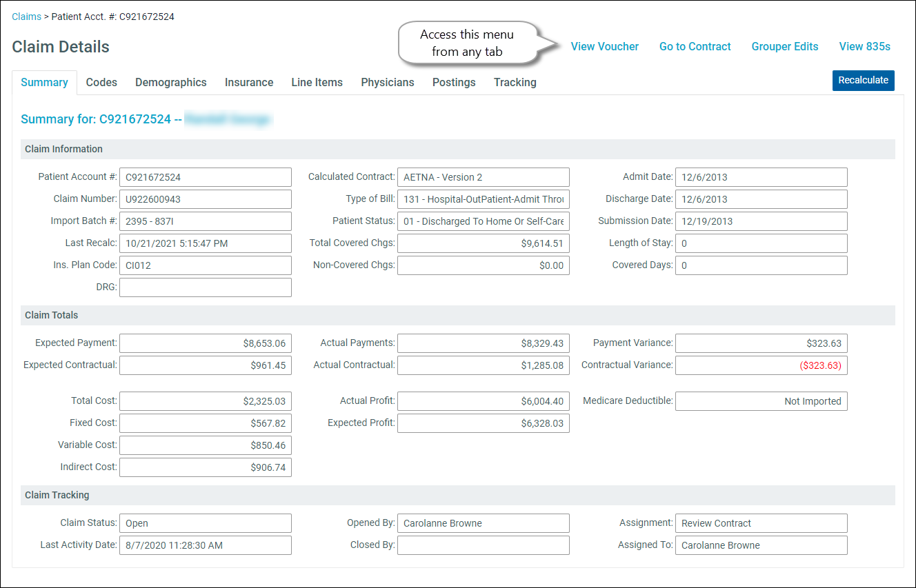916x588 pixels.
Task: Open the Physicians tab
Action: [387, 82]
